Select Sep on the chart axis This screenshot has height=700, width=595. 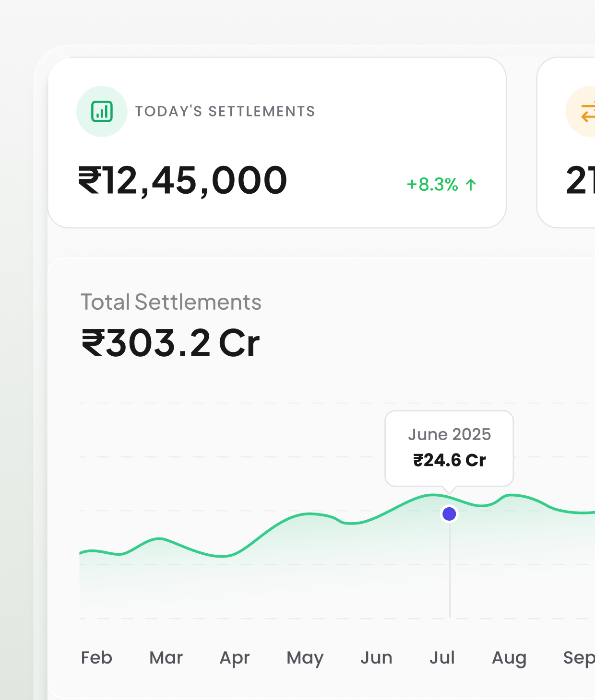(x=579, y=658)
